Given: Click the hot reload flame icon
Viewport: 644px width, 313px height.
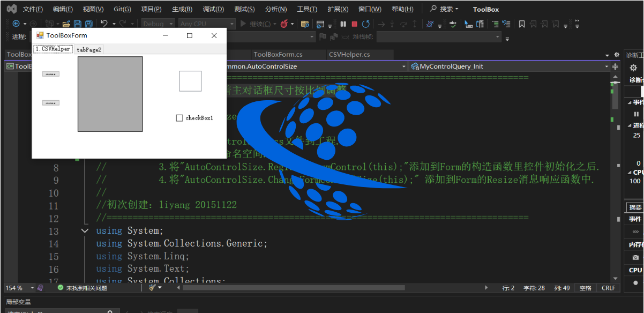Looking at the screenshot, I should click(284, 24).
